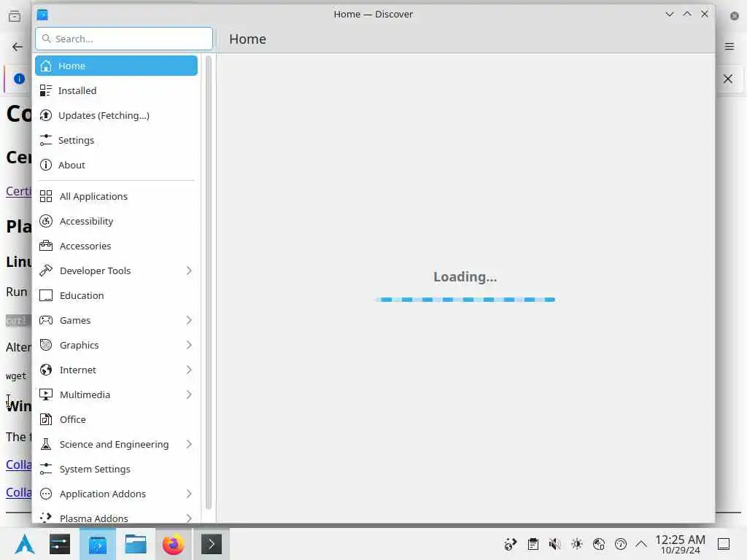Click the System Settings sliders icon
The height and width of the screenshot is (560, 747).
click(46, 469)
